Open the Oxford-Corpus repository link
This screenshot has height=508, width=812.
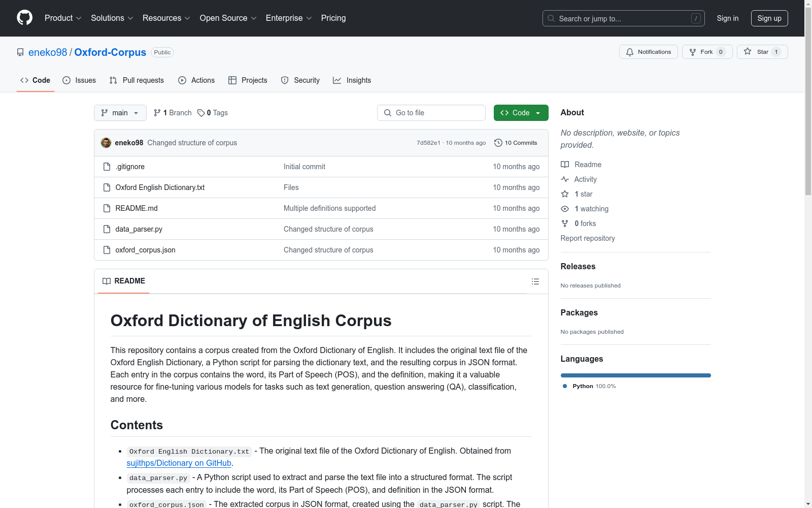point(110,52)
